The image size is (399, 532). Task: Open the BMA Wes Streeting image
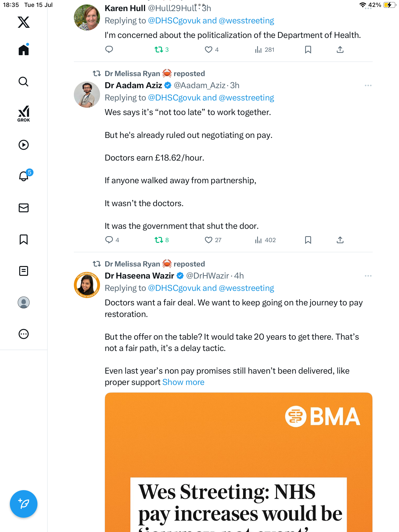click(x=238, y=462)
